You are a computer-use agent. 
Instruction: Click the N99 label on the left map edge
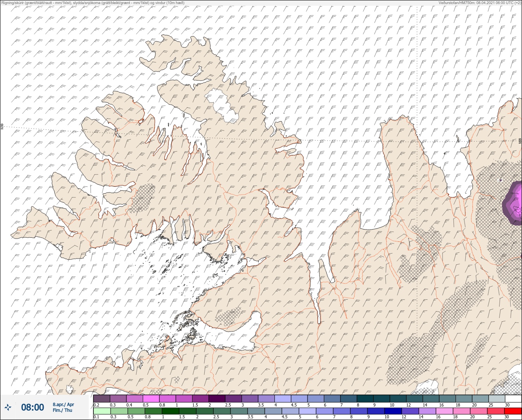tap(2, 127)
